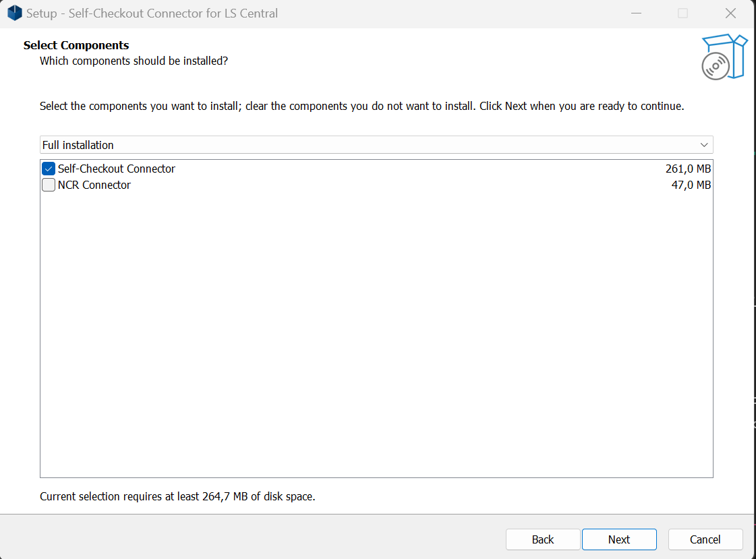Click Back to return to previous step

pos(543,539)
